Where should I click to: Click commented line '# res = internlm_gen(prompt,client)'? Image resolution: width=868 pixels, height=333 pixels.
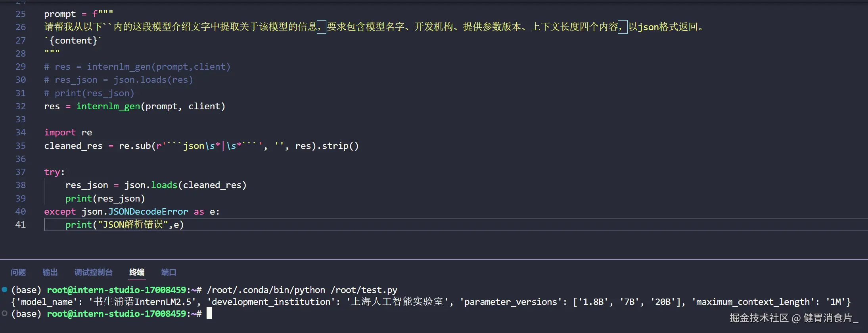[x=137, y=67]
